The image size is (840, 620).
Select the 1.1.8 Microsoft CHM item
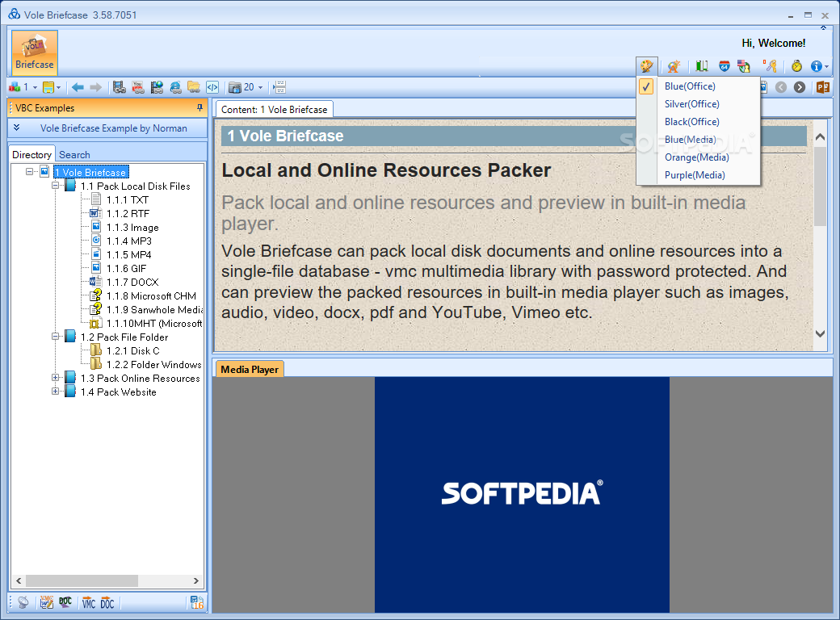[151, 296]
